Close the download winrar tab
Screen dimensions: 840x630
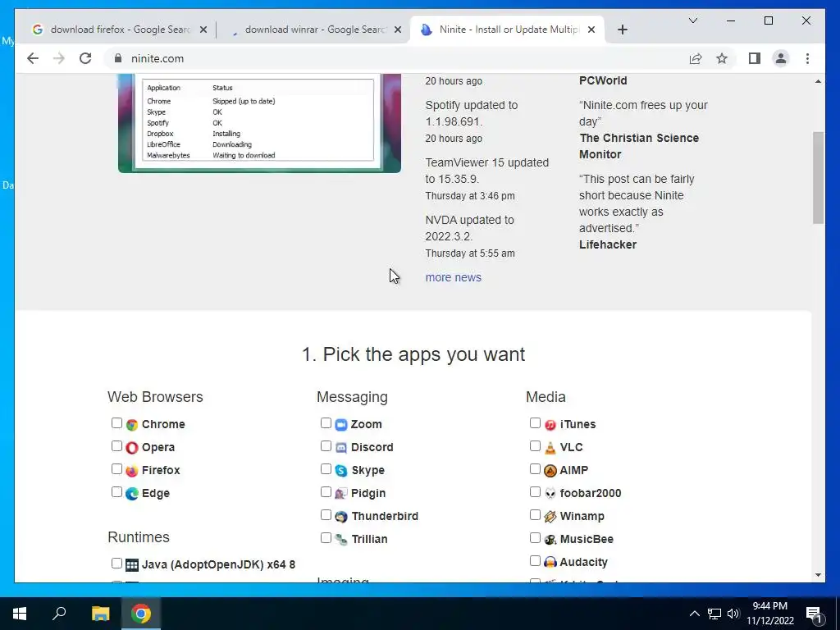pos(398,30)
